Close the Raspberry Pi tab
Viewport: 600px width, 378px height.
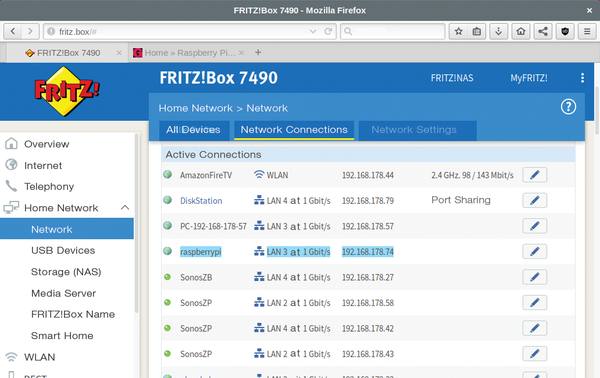241,53
